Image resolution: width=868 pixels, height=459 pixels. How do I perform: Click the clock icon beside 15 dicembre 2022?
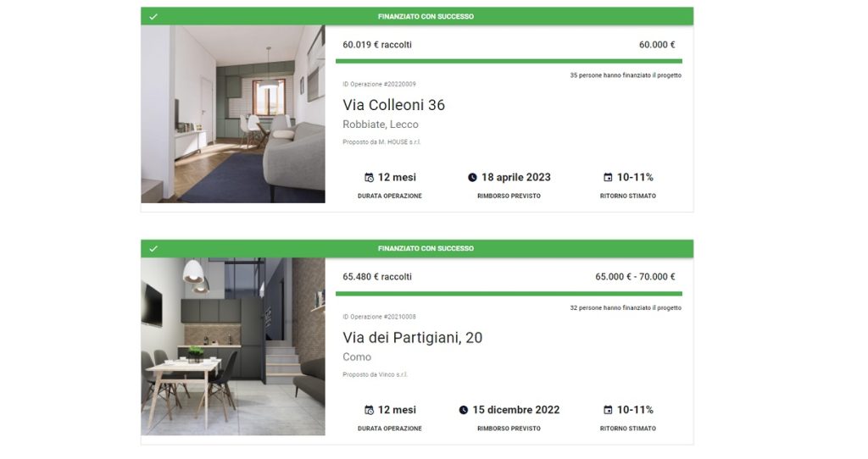(464, 410)
